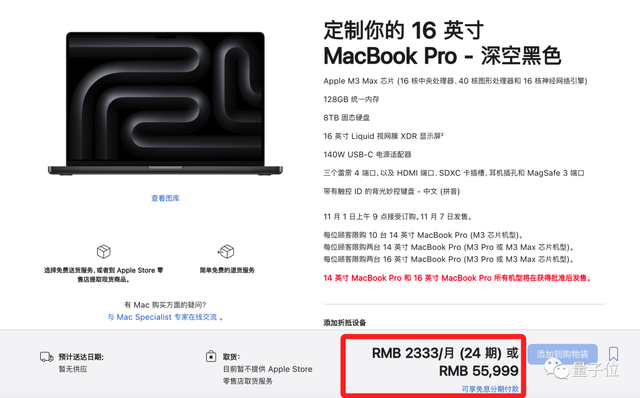The width and height of the screenshot is (640, 398).
Task: Open Mac Specialist online chat link
Action: pos(162,317)
